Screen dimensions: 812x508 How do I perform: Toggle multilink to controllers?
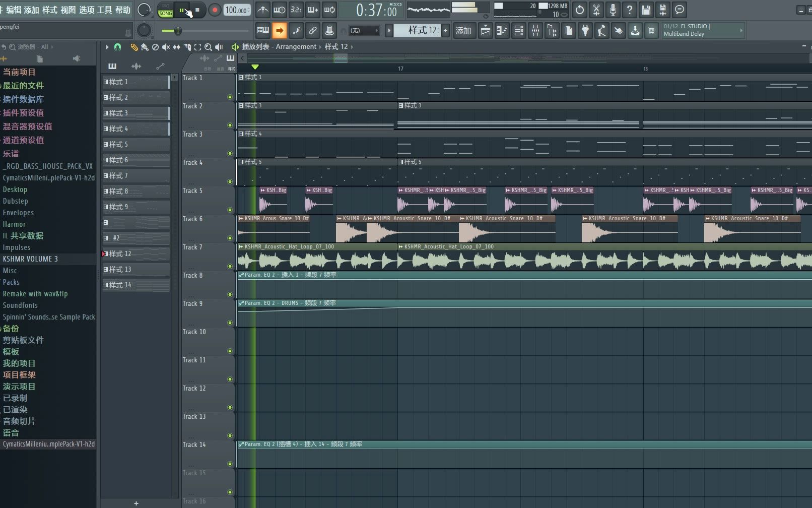[313, 31]
